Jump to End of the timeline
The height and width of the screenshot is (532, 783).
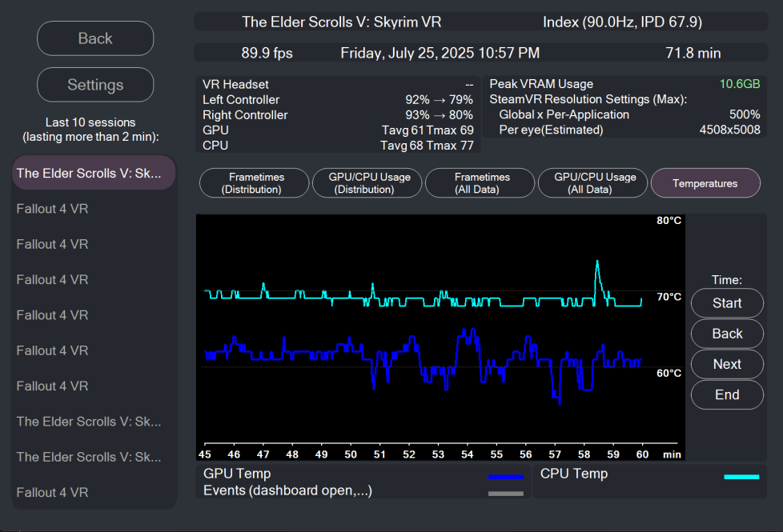pyautogui.click(x=727, y=394)
